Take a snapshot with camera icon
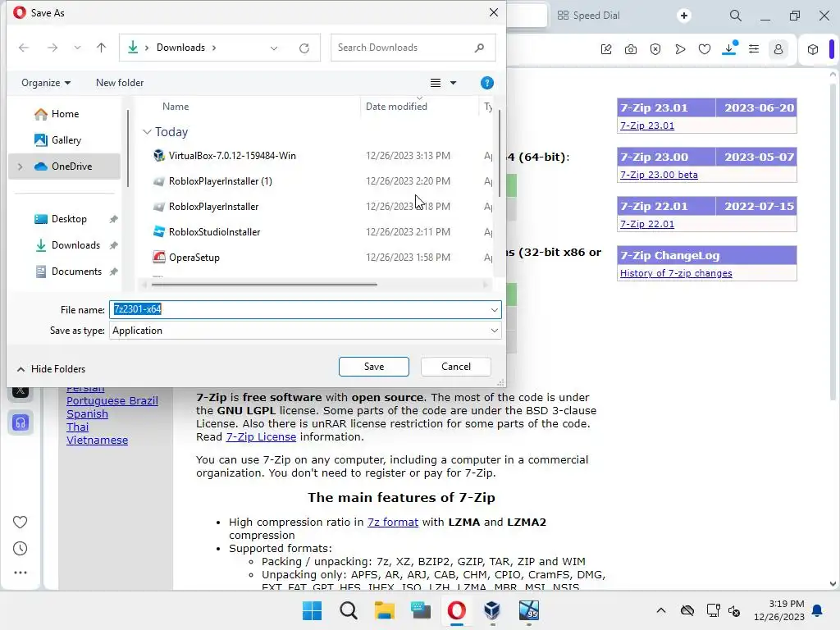The height and width of the screenshot is (630, 840). pos(631,49)
